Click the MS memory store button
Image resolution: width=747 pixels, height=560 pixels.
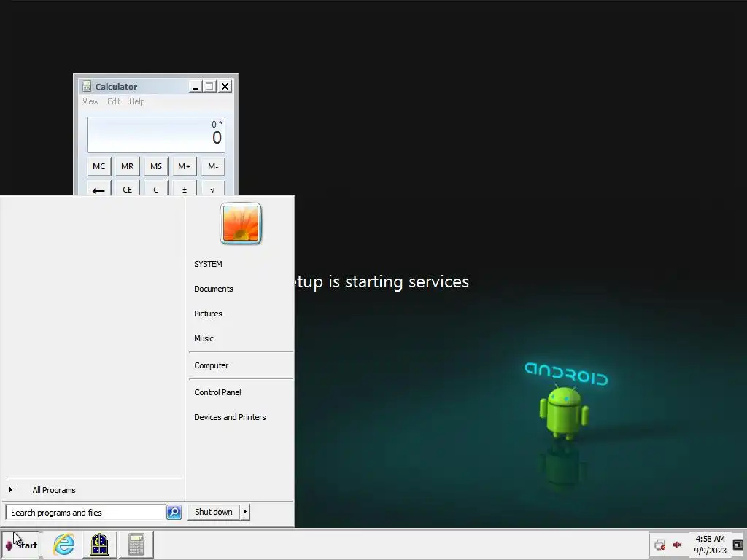click(x=156, y=166)
